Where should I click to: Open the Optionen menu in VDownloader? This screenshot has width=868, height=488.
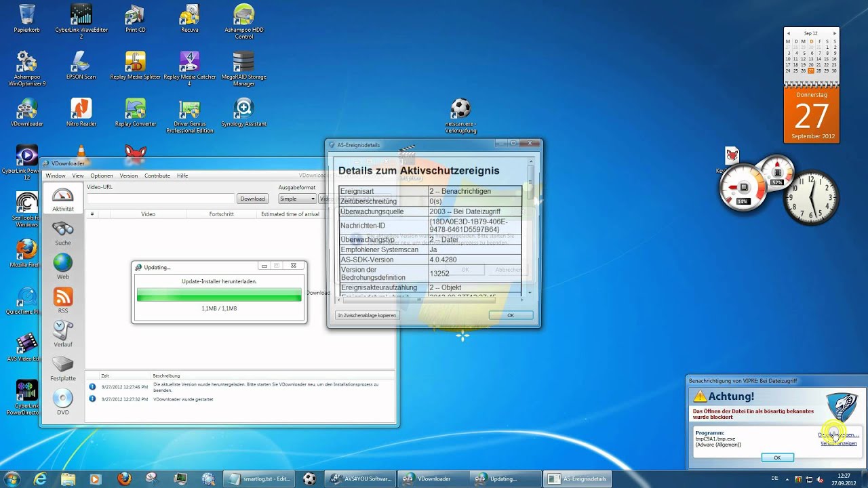102,176
